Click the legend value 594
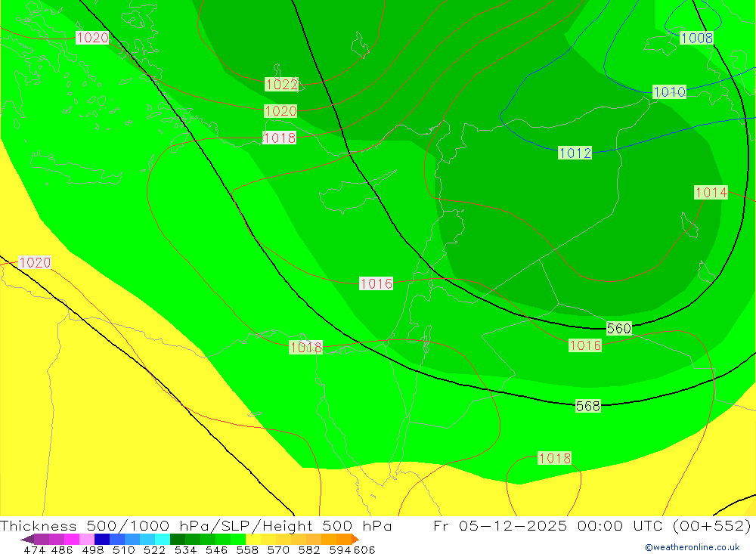 click(x=340, y=549)
